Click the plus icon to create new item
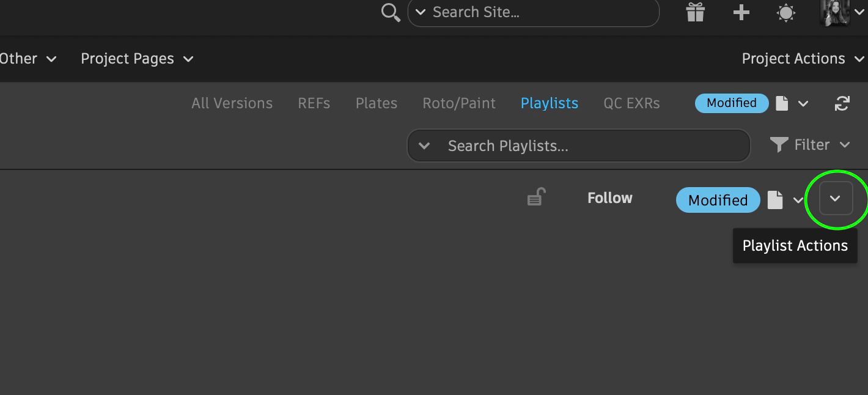Image resolution: width=868 pixels, height=395 pixels. pos(741,12)
